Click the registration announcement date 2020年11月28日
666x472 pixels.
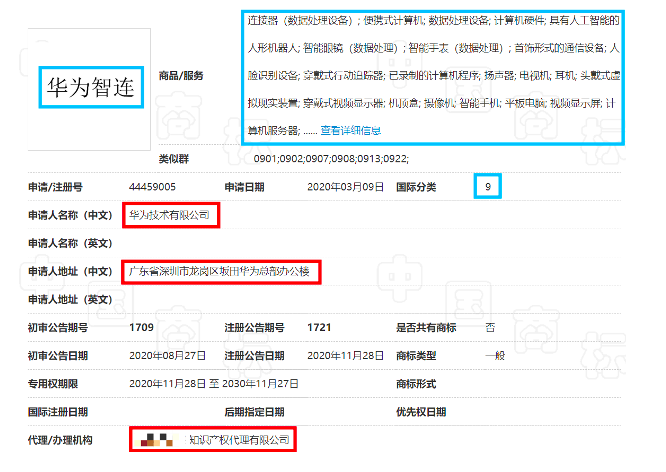point(345,356)
